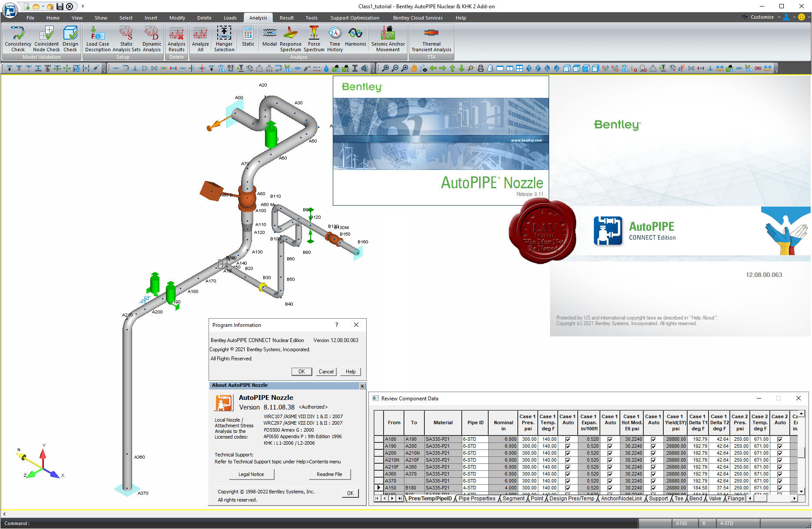Screen dimensions: 812x529
Task: Open Static Analysis Sets
Action: coord(126,39)
